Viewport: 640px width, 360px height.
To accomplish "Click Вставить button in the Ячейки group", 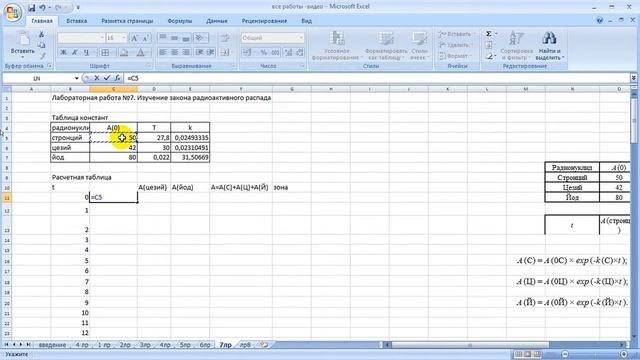I will (x=456, y=34).
